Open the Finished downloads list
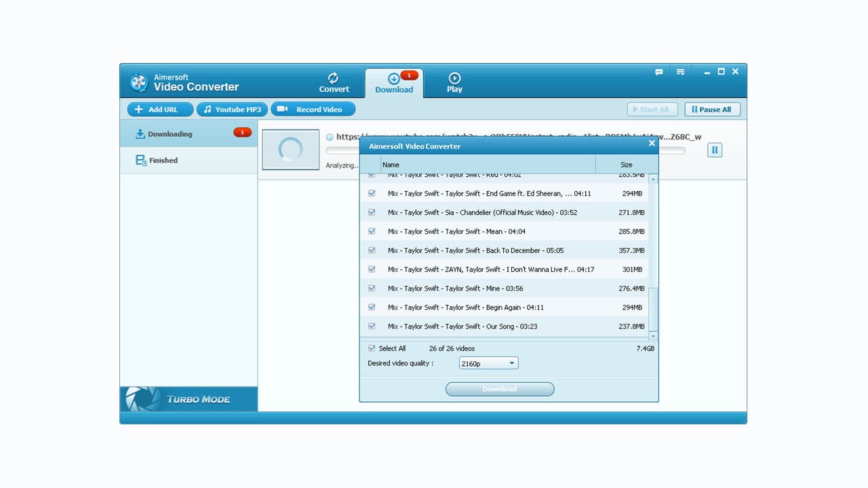Image resolution: width=868 pixels, height=488 pixels. [x=163, y=160]
